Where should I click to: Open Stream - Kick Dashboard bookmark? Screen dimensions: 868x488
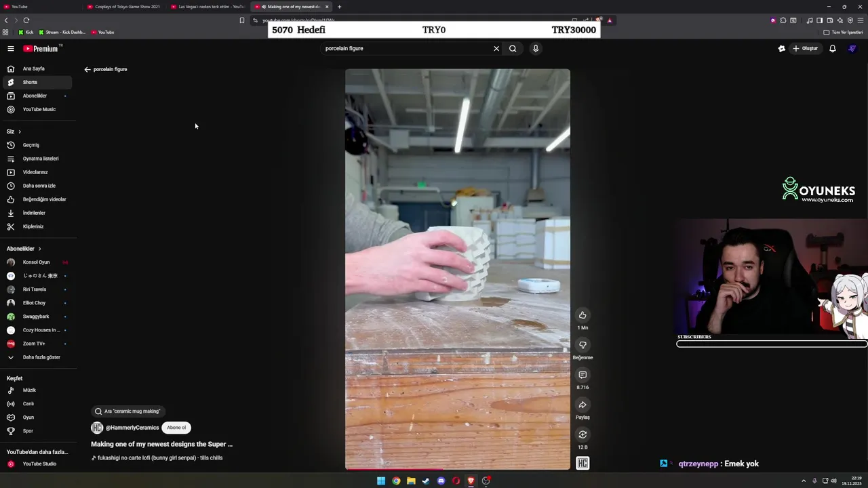[x=62, y=33]
